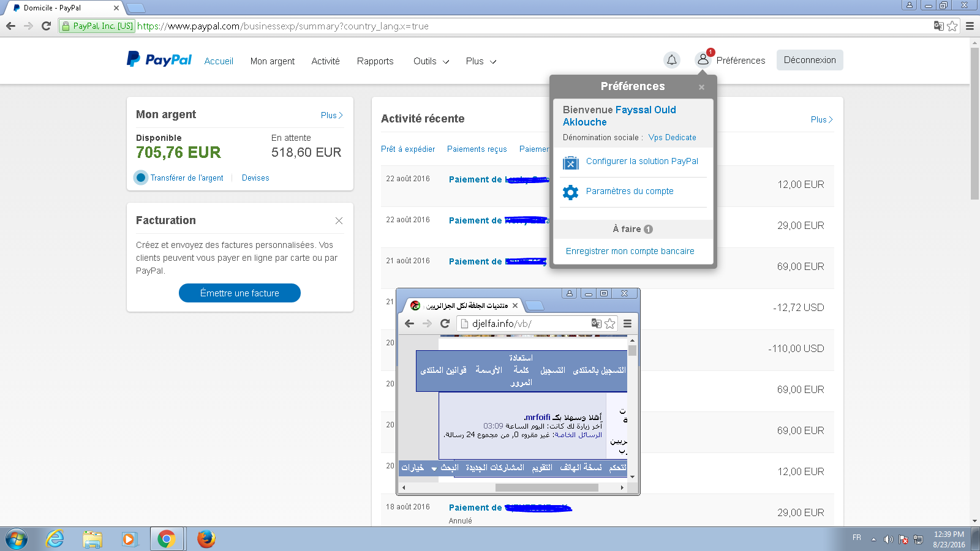Click the Paramètres du compte gear icon
This screenshot has width=980, height=551.
pyautogui.click(x=570, y=192)
